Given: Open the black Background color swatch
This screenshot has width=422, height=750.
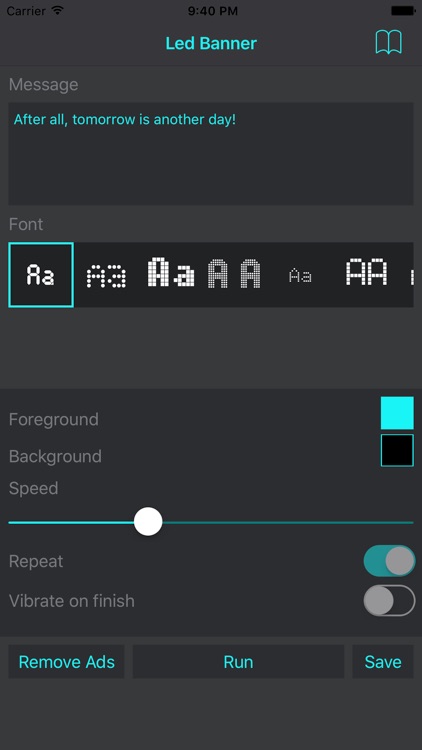Looking at the screenshot, I should tap(397, 450).
